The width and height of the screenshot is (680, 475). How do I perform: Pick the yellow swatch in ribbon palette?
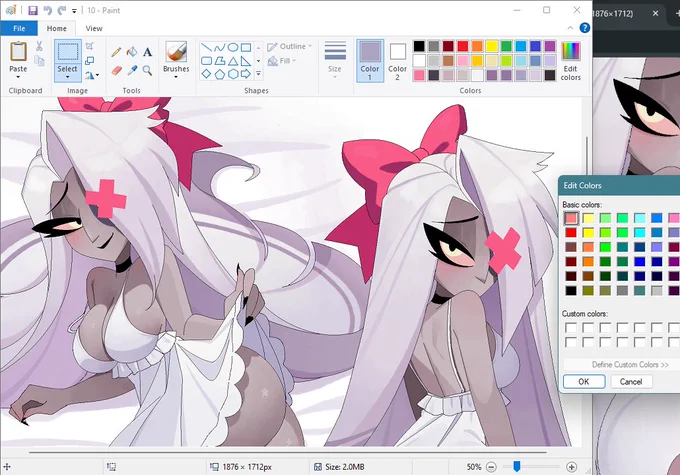pyautogui.click(x=491, y=46)
